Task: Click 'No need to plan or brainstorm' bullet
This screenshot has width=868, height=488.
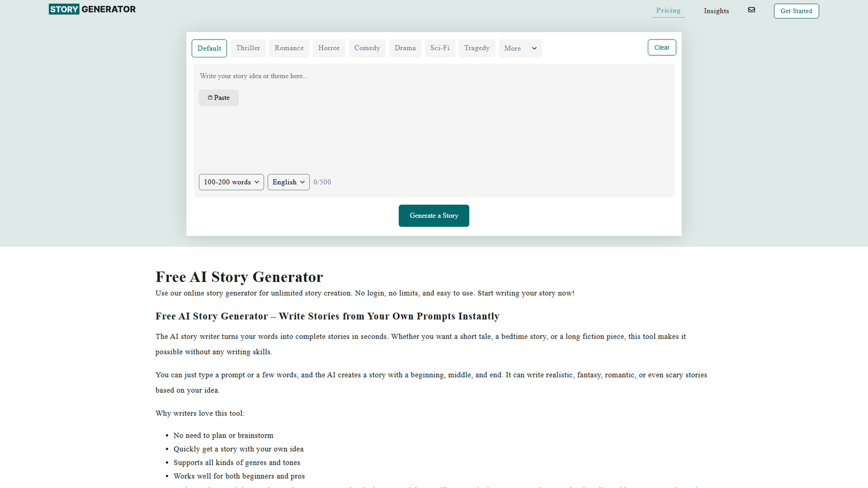Action: [x=224, y=435]
